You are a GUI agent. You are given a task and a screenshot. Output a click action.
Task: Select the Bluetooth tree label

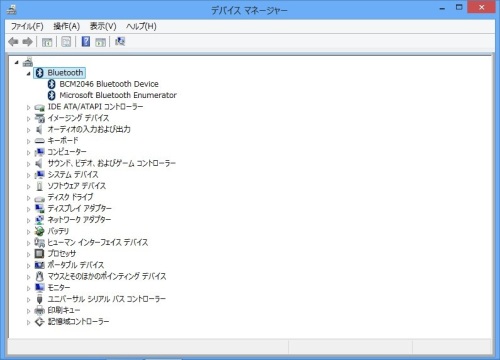click(65, 73)
